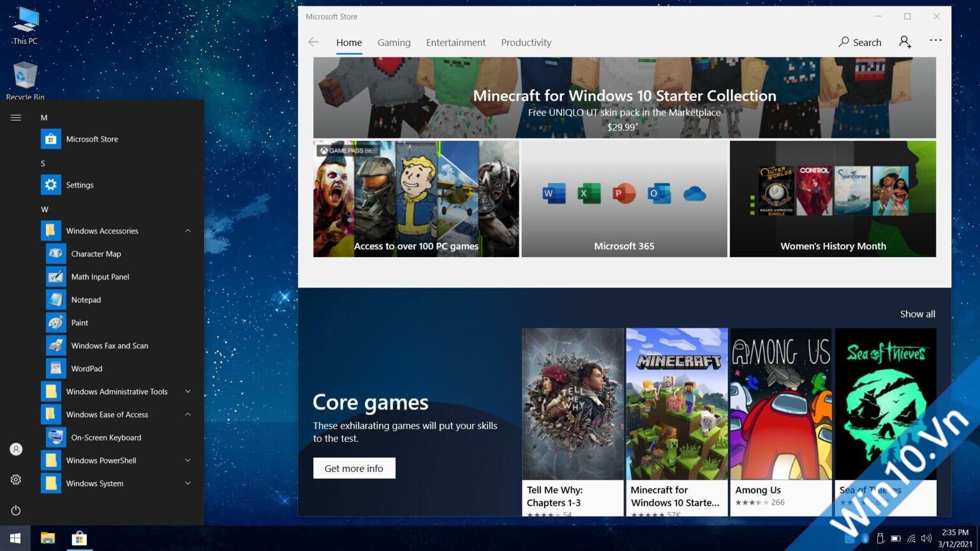Viewport: 980px width, 551px height.
Task: Click the Power button in the Start menu
Action: (15, 510)
